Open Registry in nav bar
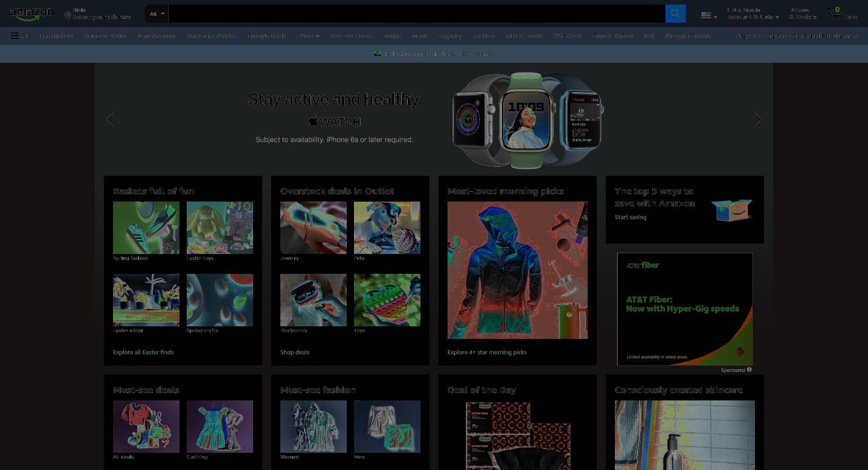 (450, 36)
